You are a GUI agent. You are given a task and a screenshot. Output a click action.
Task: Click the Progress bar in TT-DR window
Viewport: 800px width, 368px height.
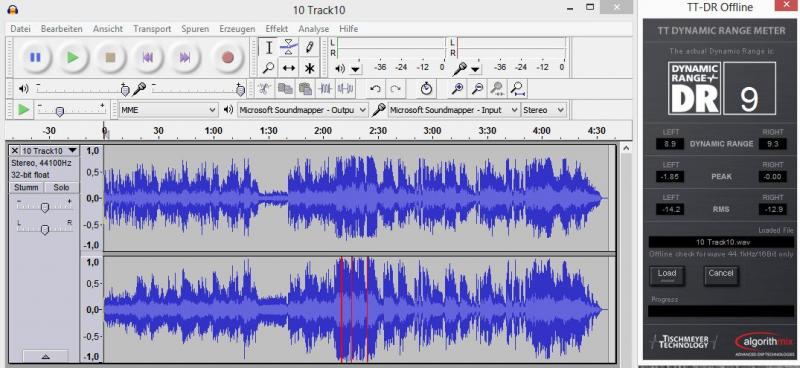(721, 311)
